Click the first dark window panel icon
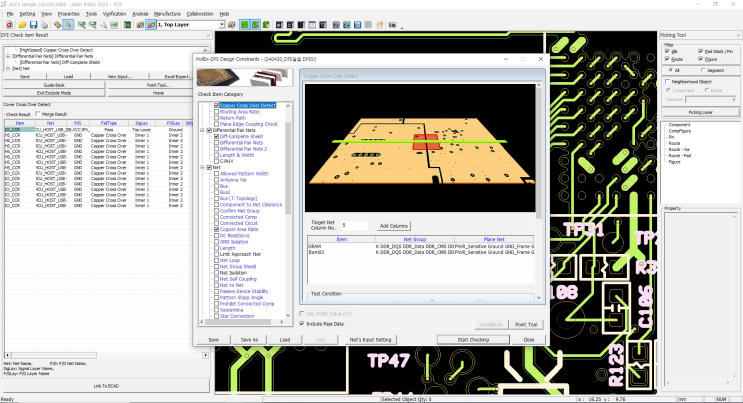The image size is (743, 403). 279,25
